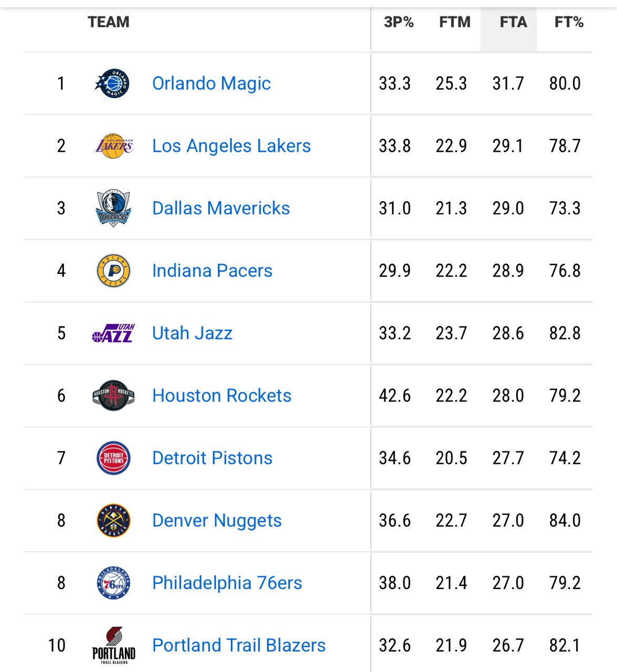Click the Orlando Magic team logo
The height and width of the screenshot is (672, 617).
[x=113, y=83]
